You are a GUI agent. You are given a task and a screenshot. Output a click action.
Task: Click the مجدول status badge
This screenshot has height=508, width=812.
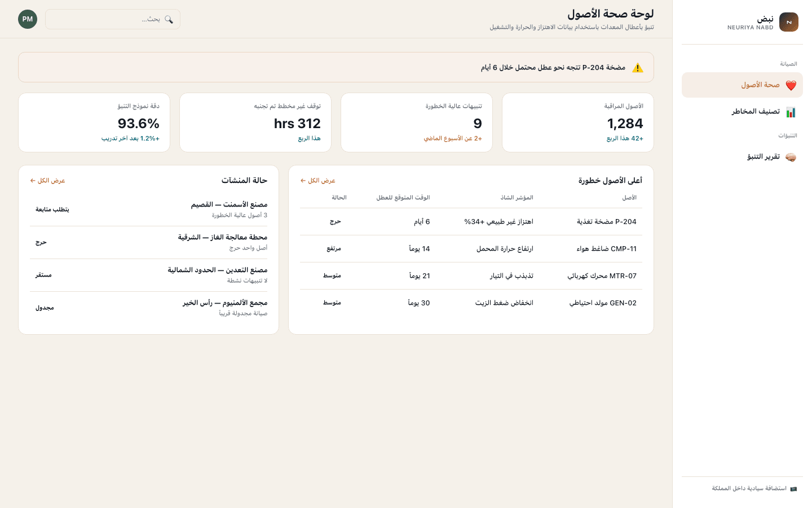(x=45, y=308)
